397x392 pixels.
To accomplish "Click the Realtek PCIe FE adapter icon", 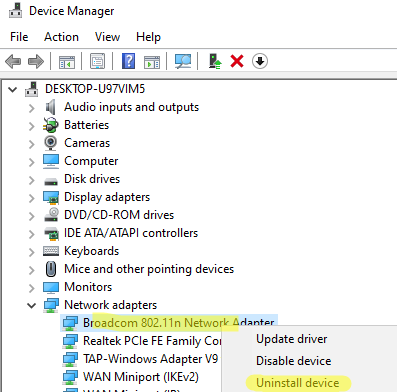I will click(70, 341).
